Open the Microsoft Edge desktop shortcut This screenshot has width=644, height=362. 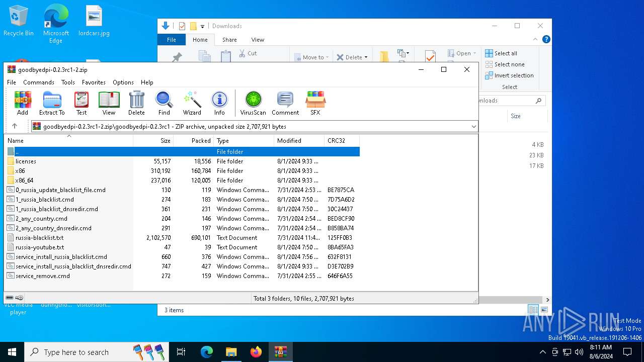click(56, 24)
